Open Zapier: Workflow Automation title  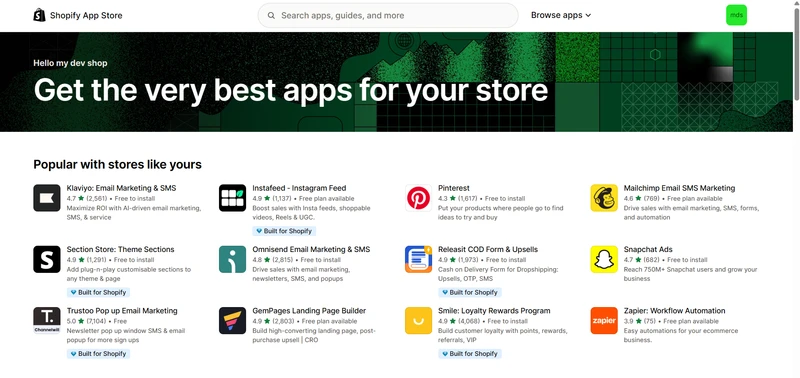click(674, 311)
